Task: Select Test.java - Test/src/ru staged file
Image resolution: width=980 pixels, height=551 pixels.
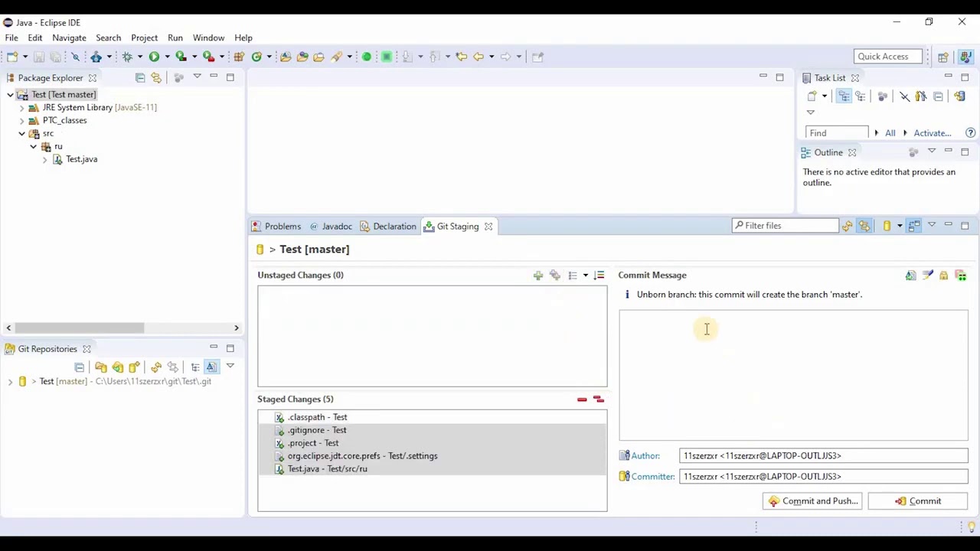Action: (x=433, y=469)
